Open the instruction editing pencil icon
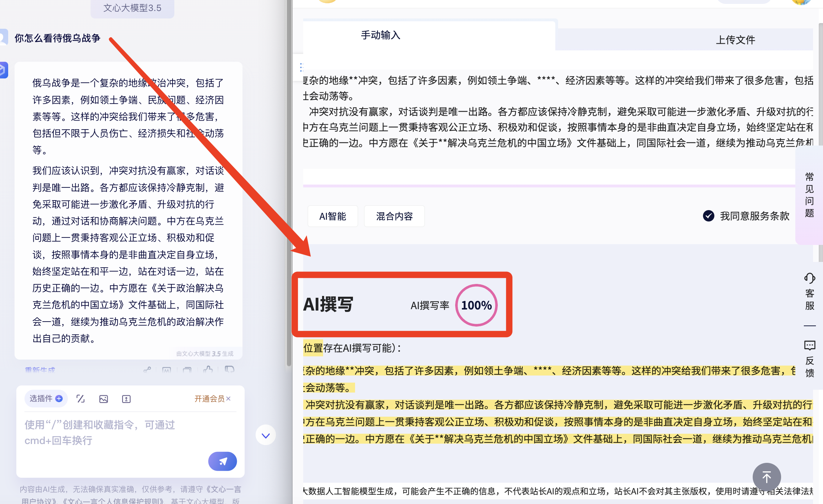 point(81,399)
